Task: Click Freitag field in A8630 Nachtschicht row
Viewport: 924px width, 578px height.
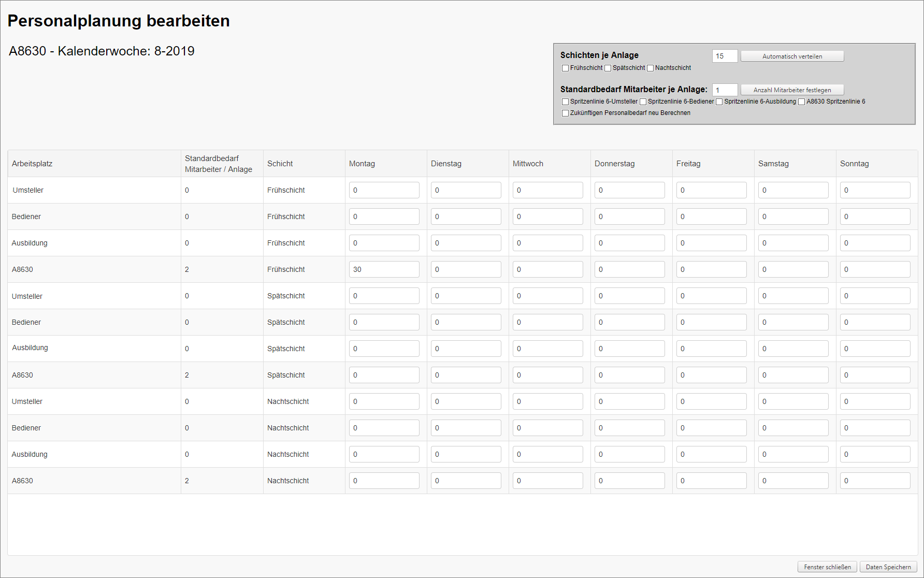Action: (x=711, y=481)
